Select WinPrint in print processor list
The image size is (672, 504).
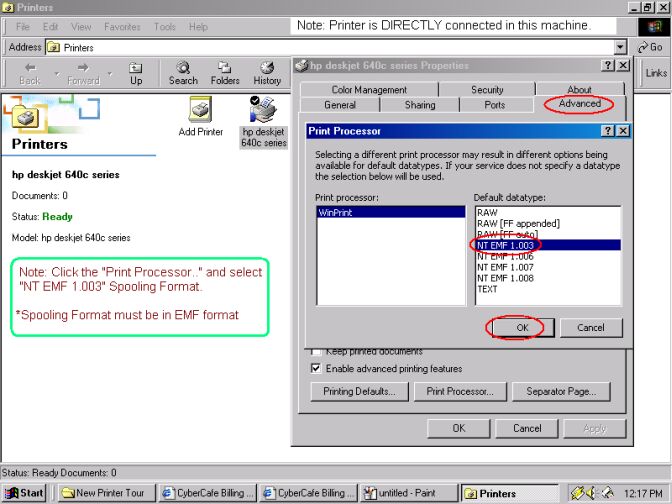[x=390, y=213]
